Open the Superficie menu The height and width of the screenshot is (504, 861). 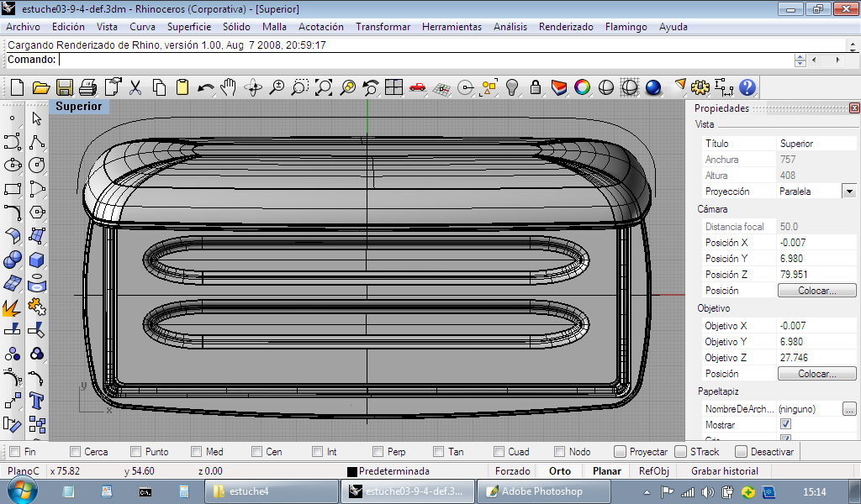tap(188, 27)
